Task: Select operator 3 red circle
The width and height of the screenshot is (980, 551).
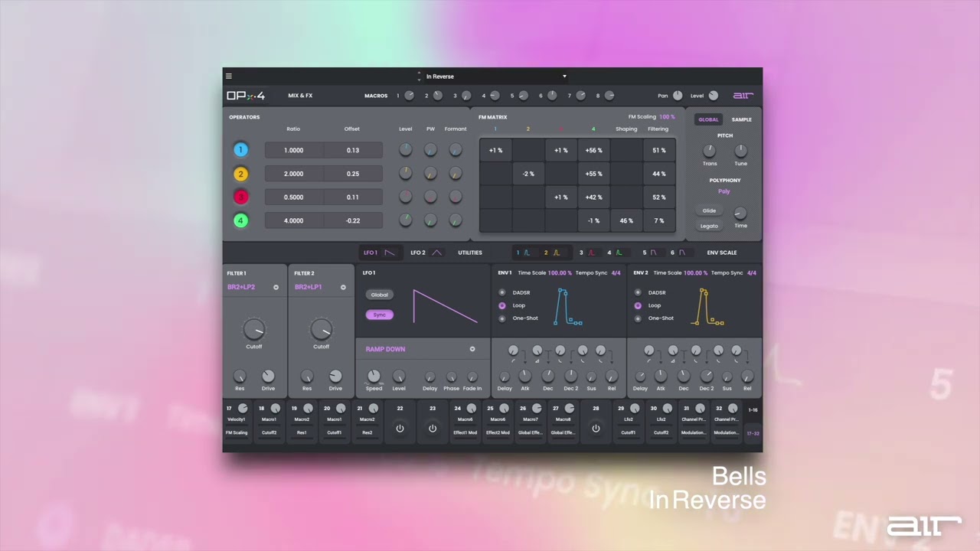Action: click(x=240, y=197)
